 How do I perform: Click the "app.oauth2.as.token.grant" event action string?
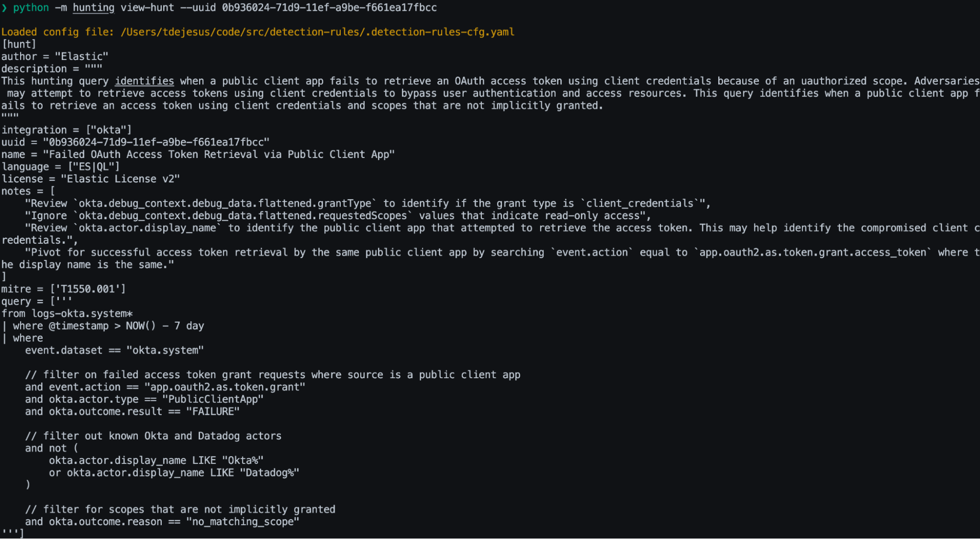225,387
